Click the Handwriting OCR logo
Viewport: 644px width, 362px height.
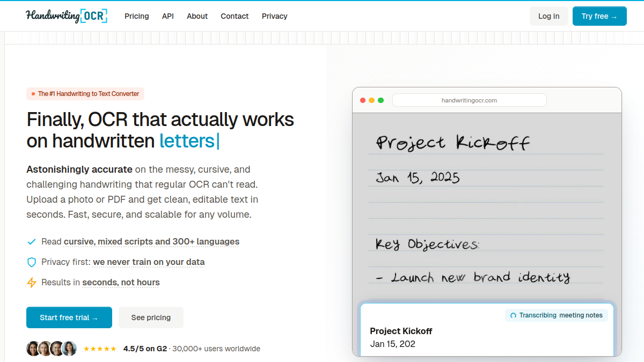[67, 16]
